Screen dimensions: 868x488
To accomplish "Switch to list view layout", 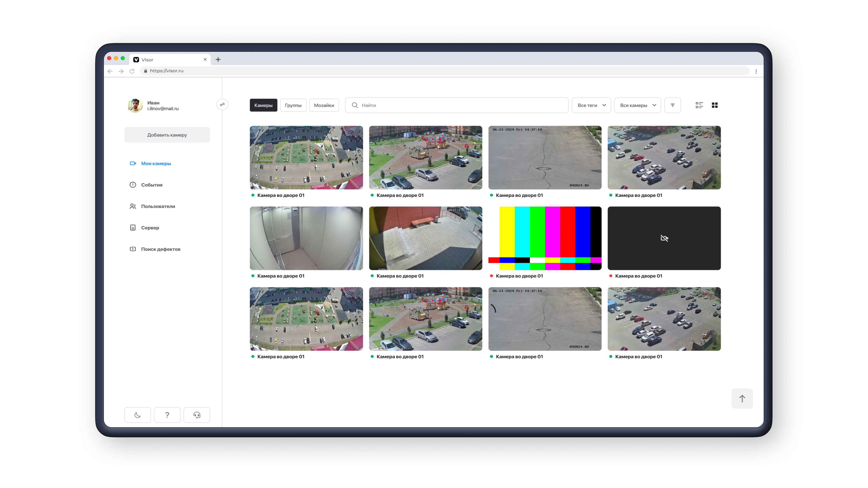I will [699, 105].
